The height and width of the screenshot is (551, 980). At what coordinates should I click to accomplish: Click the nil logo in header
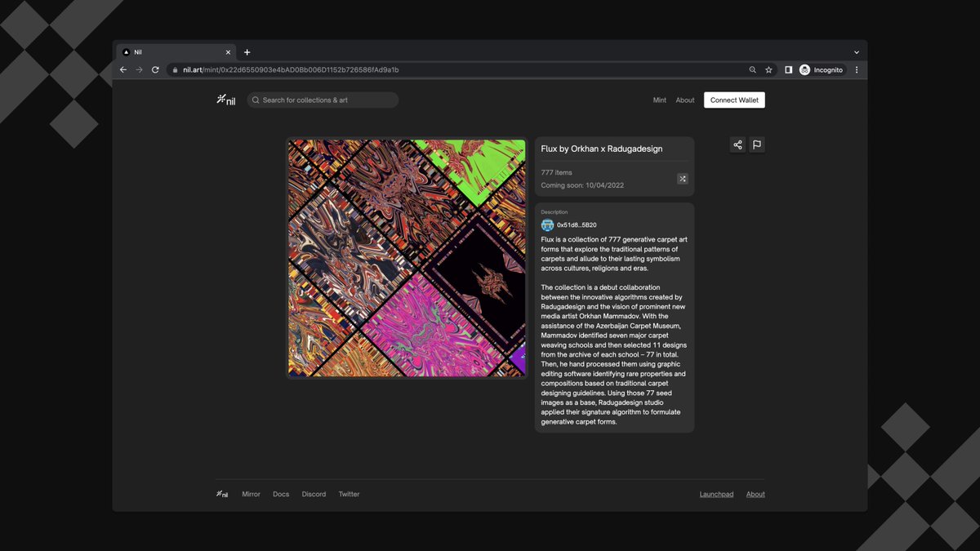pos(225,100)
